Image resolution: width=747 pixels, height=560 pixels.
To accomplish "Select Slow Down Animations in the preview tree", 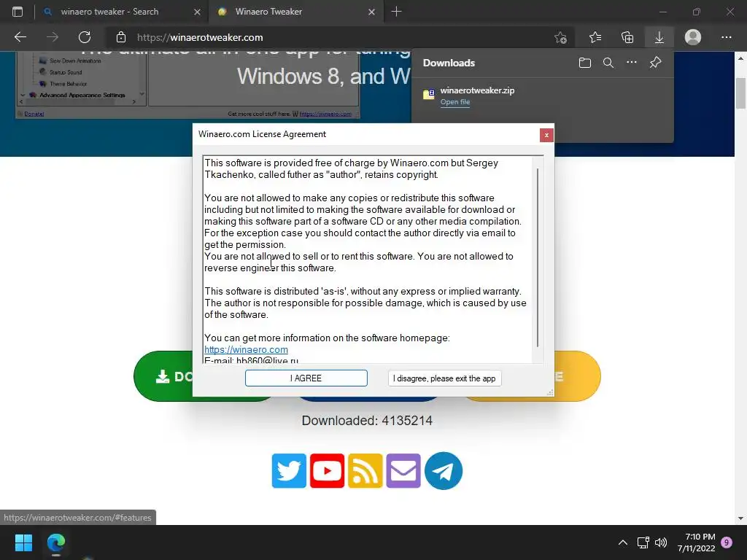I will [x=75, y=61].
